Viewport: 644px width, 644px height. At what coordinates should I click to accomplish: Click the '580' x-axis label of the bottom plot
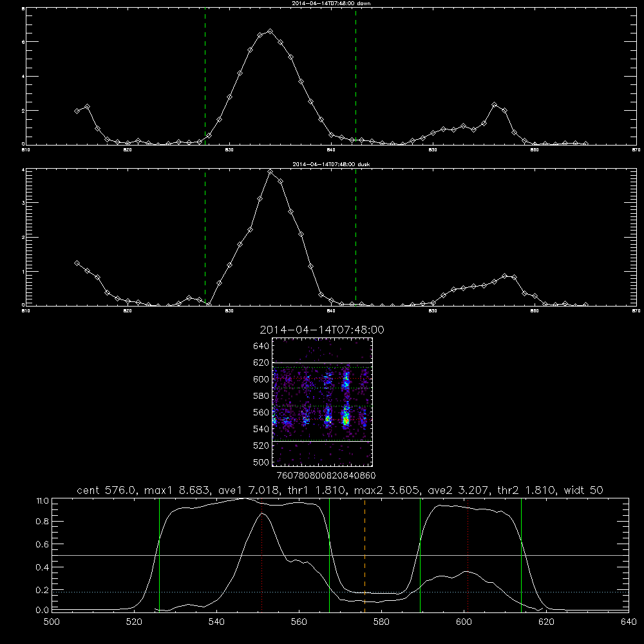(381, 622)
